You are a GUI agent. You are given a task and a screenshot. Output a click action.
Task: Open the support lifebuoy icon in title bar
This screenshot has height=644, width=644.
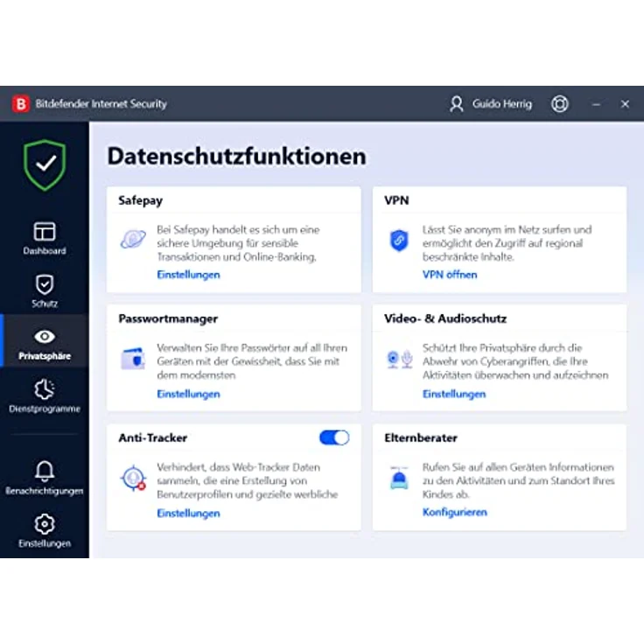(x=560, y=104)
